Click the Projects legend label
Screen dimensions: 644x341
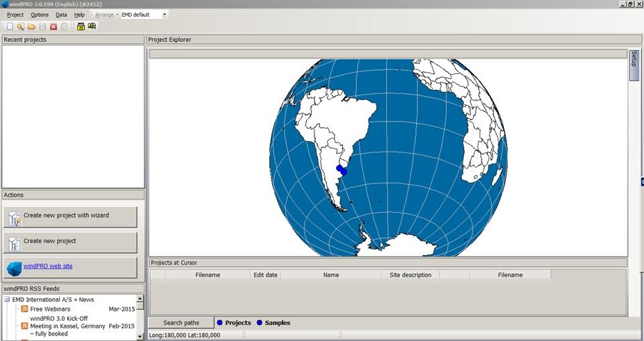[x=237, y=322]
